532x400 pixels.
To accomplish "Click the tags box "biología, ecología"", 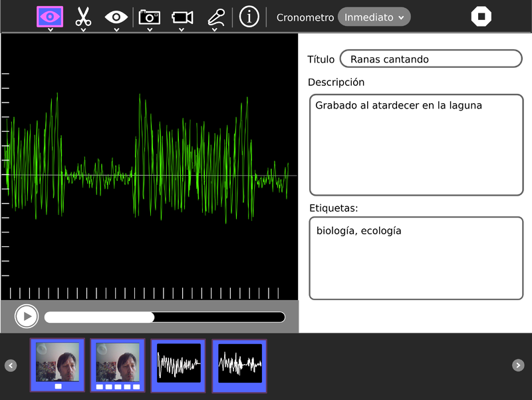I will click(x=416, y=258).
